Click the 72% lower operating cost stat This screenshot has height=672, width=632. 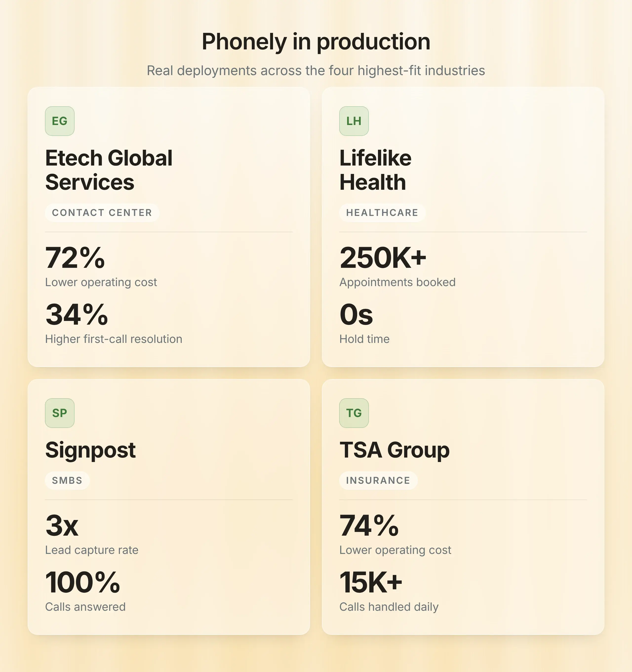point(75,258)
